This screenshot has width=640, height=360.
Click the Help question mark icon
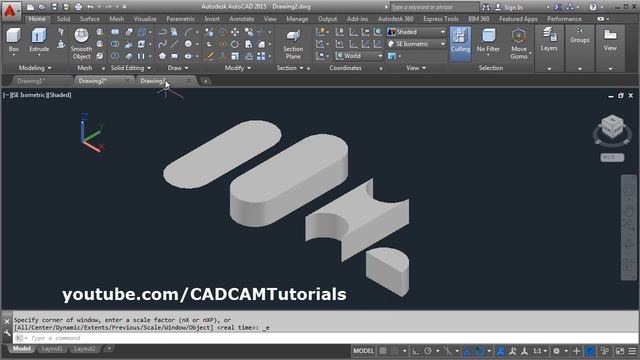593,7
